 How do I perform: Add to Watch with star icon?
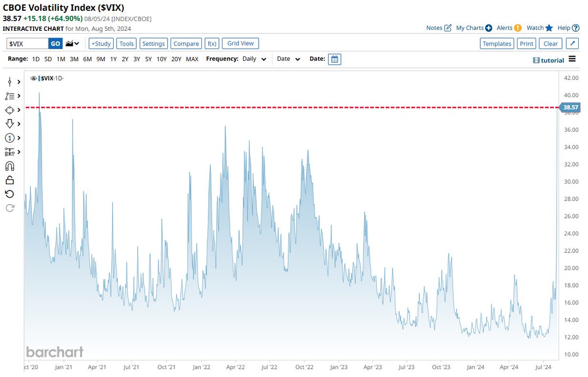(x=540, y=28)
